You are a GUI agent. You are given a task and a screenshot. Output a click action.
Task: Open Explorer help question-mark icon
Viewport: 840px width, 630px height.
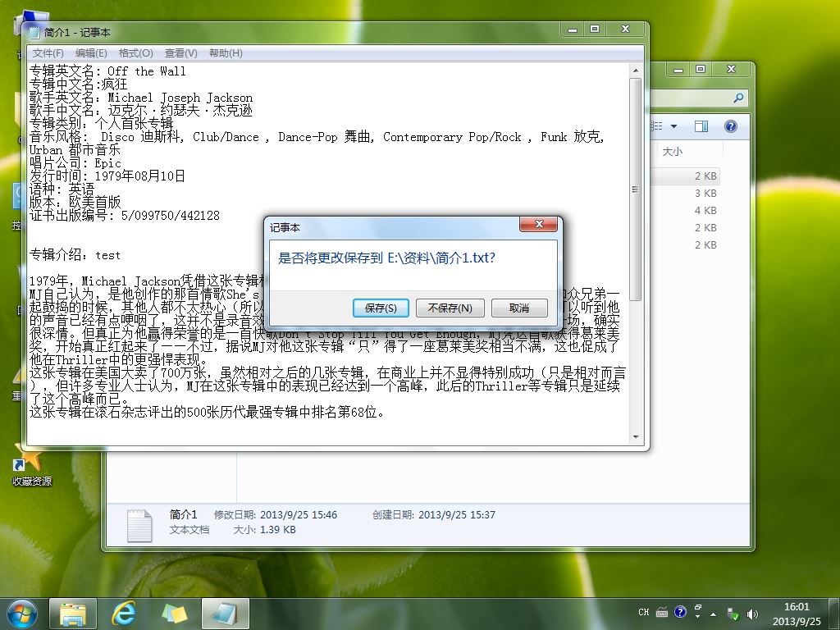point(730,126)
